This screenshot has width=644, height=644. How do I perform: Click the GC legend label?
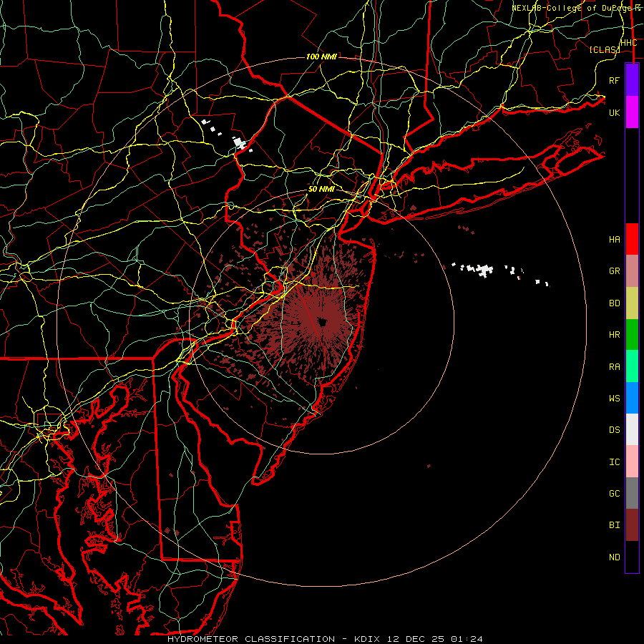614,494
